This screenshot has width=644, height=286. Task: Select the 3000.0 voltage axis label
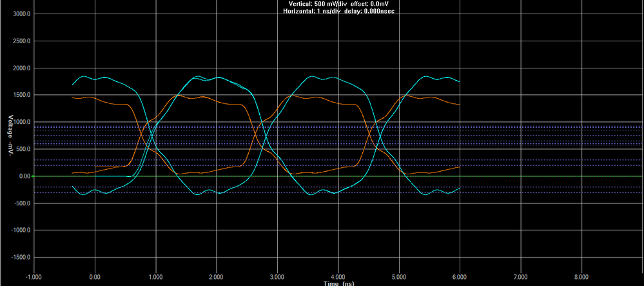coord(23,14)
